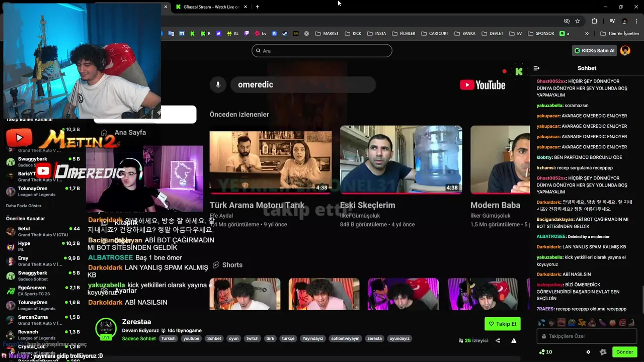This screenshot has height=362, width=644.
Task: Click the Turkish tag
Action: click(x=168, y=338)
